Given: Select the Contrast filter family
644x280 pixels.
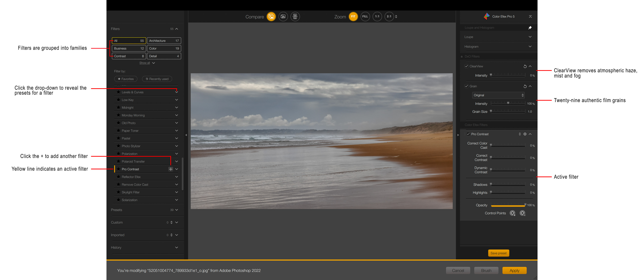Looking at the screenshot, I should [128, 56].
